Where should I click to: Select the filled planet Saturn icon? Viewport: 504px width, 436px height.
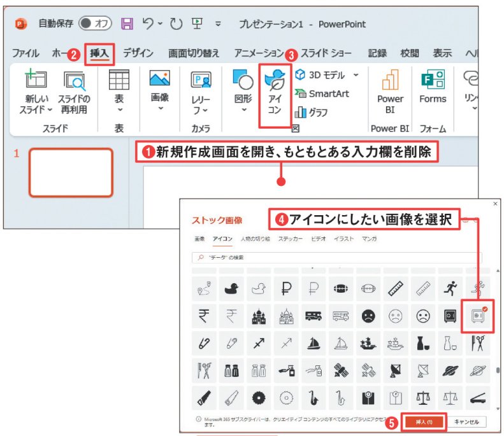(x=450, y=371)
